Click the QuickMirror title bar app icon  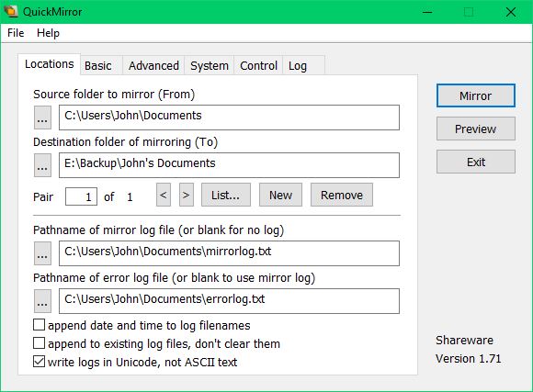pyautogui.click(x=10, y=11)
